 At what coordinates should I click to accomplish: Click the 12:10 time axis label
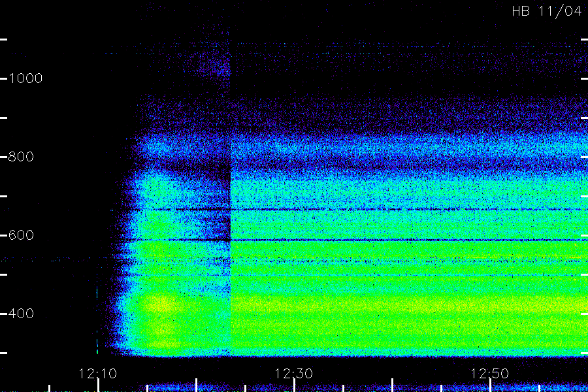[98, 374]
